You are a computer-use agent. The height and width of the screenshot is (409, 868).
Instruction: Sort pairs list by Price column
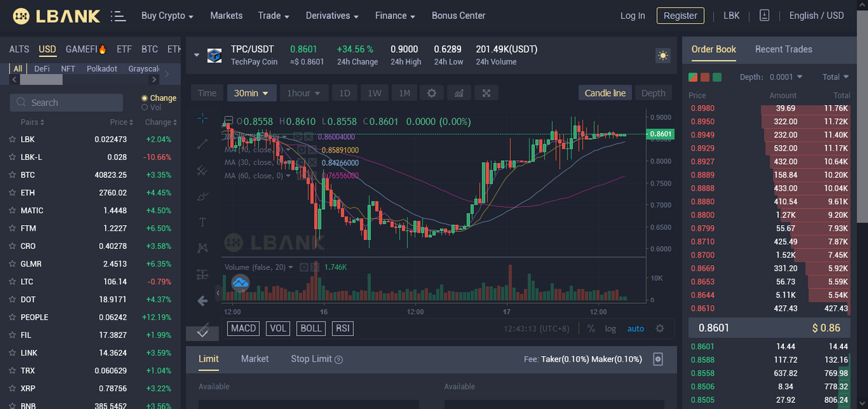pyautogui.click(x=121, y=122)
